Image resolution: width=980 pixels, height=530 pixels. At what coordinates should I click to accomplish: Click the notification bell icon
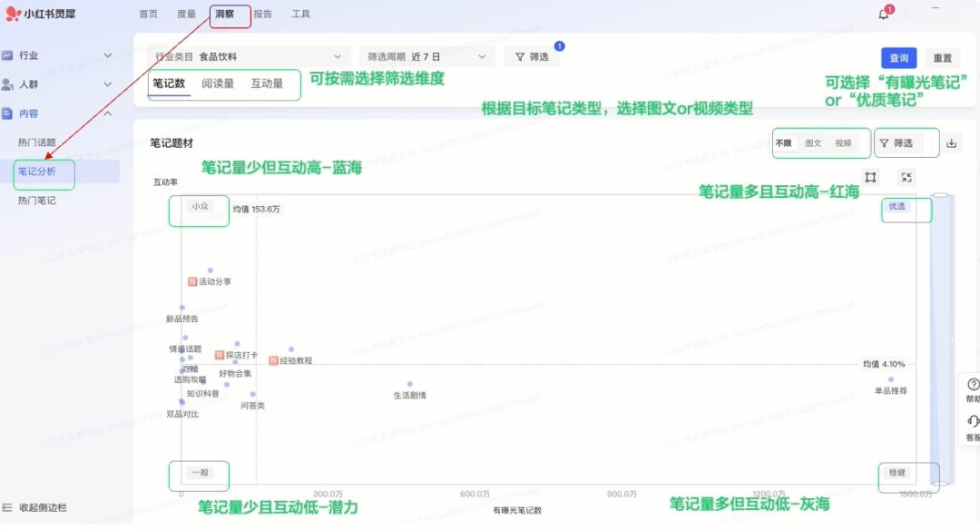tap(883, 14)
